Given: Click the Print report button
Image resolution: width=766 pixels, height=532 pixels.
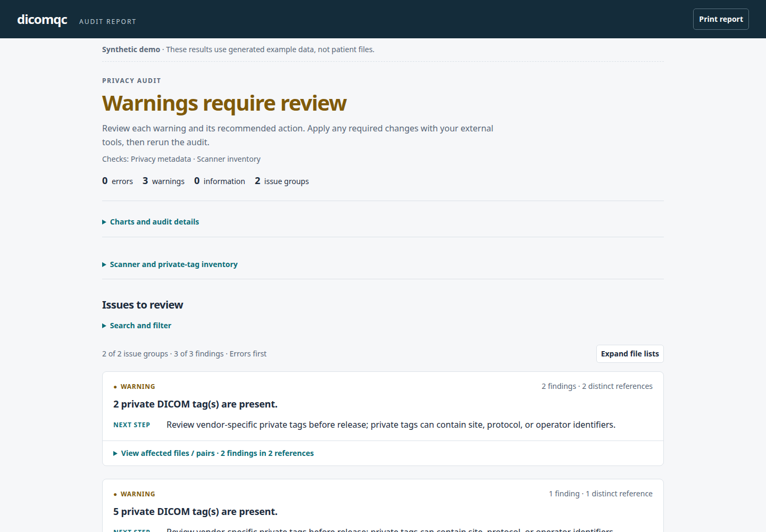Looking at the screenshot, I should click(x=721, y=19).
